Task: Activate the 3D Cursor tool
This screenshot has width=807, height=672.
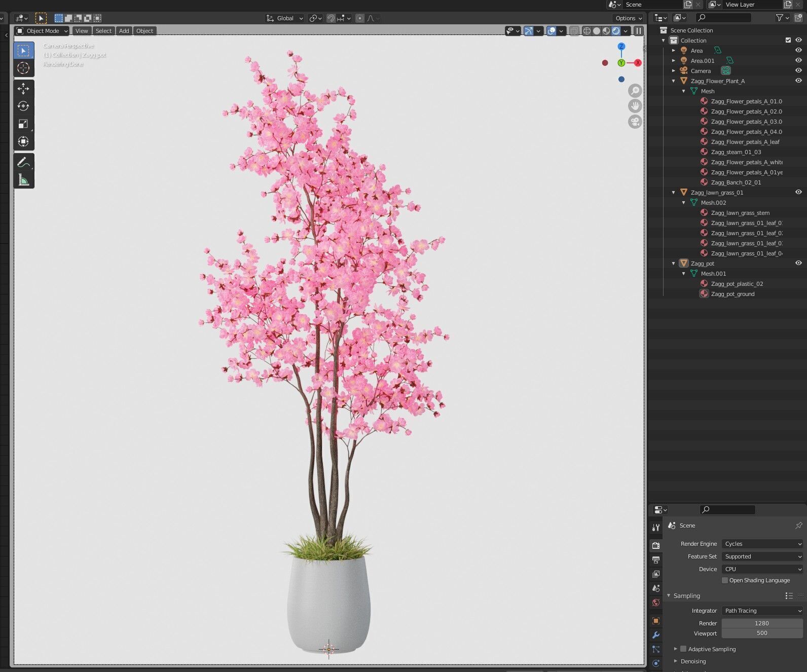Action: tap(23, 68)
